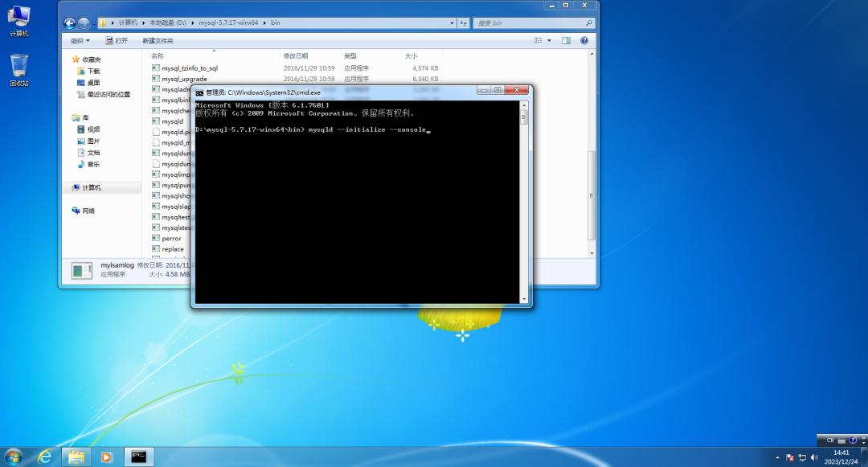Screen dimensions: 868x467
Task: Minimize the cmd window
Action: click(484, 90)
